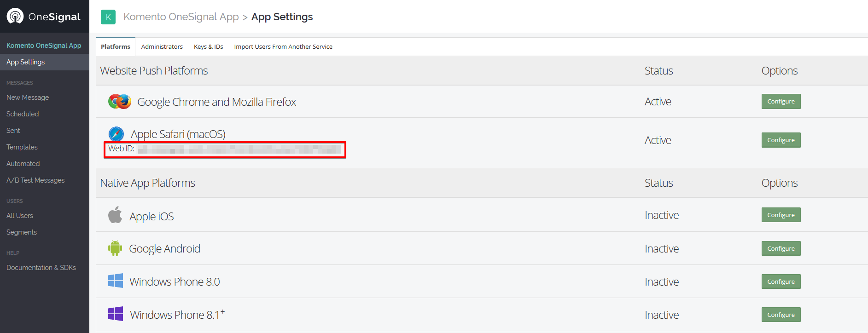Viewport: 868px width, 333px height.
Task: Click Komento OneSignal App breadcrumb link
Action: pos(181,17)
